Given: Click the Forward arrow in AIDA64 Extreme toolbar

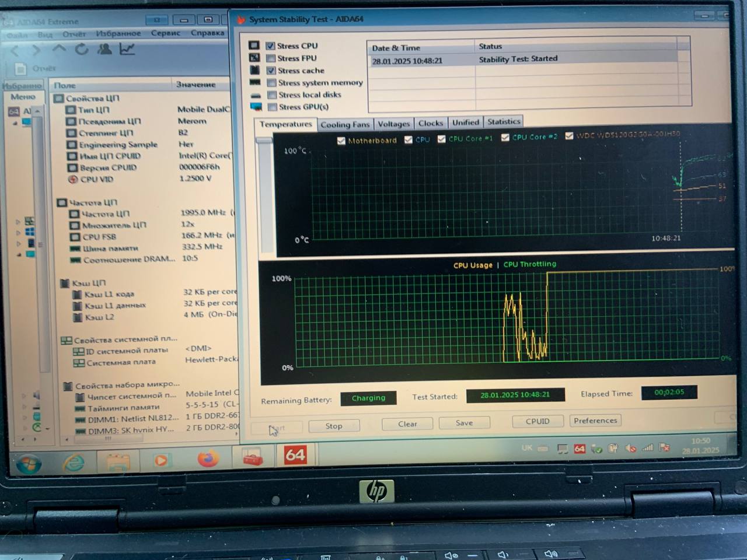Looking at the screenshot, I should [37, 51].
